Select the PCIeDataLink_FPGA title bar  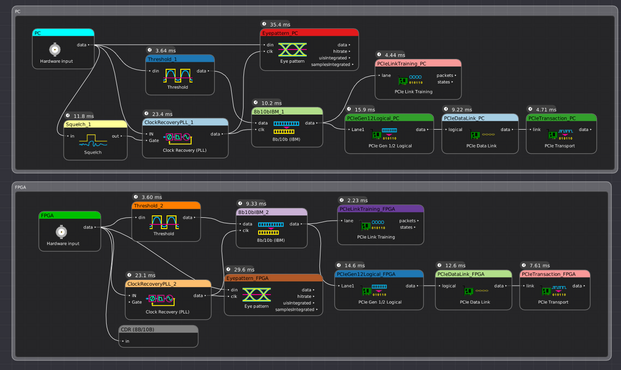(474, 274)
